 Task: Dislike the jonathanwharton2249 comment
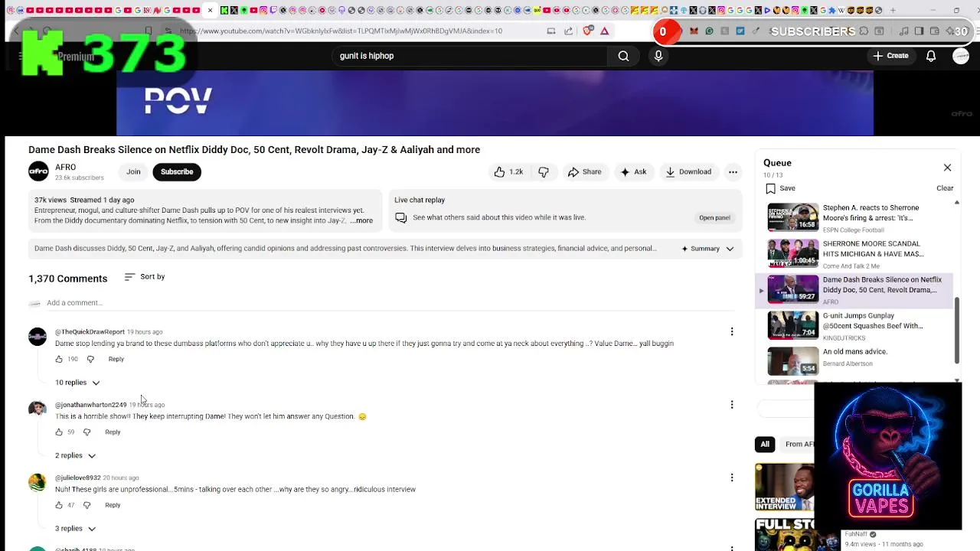pos(87,432)
